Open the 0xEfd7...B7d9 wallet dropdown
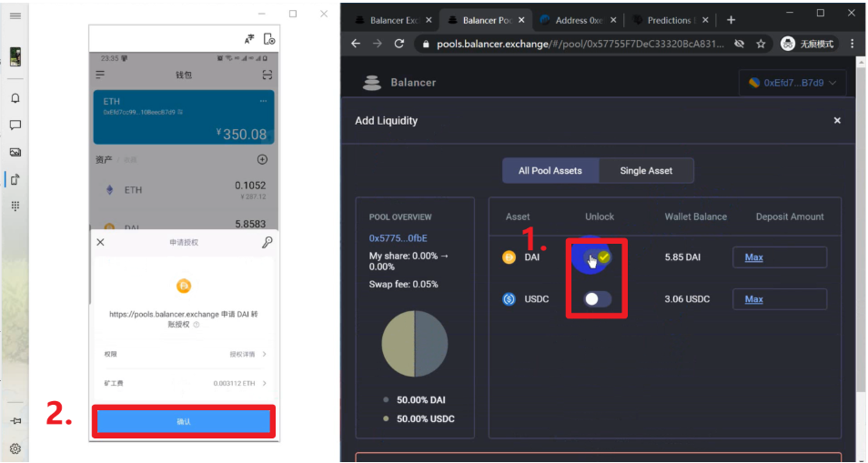868x463 pixels. pos(793,83)
